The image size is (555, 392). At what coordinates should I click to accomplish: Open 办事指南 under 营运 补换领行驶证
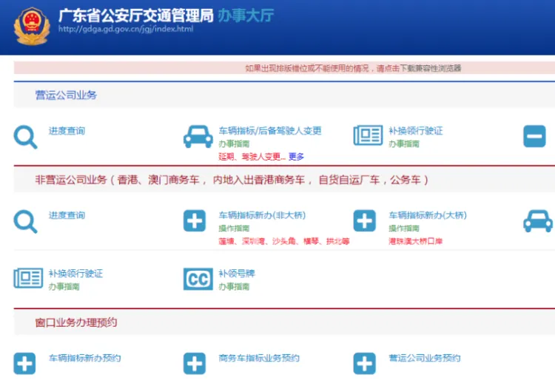coord(404,143)
